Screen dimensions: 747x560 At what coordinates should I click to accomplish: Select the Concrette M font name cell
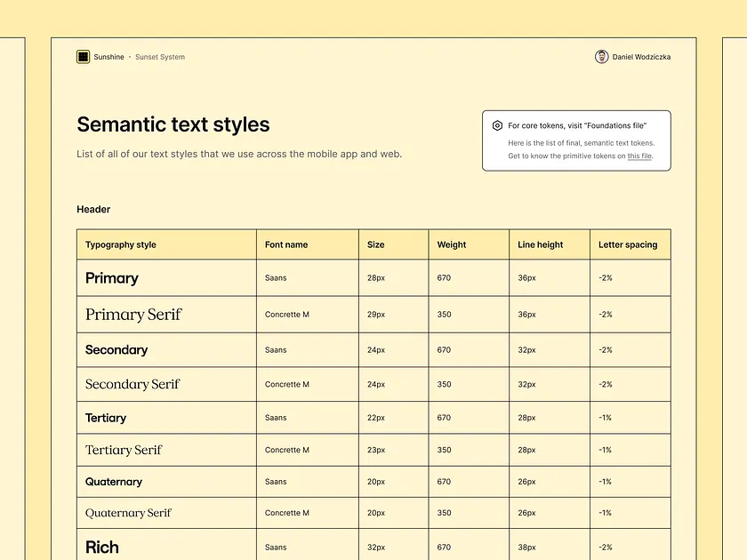[x=285, y=314]
